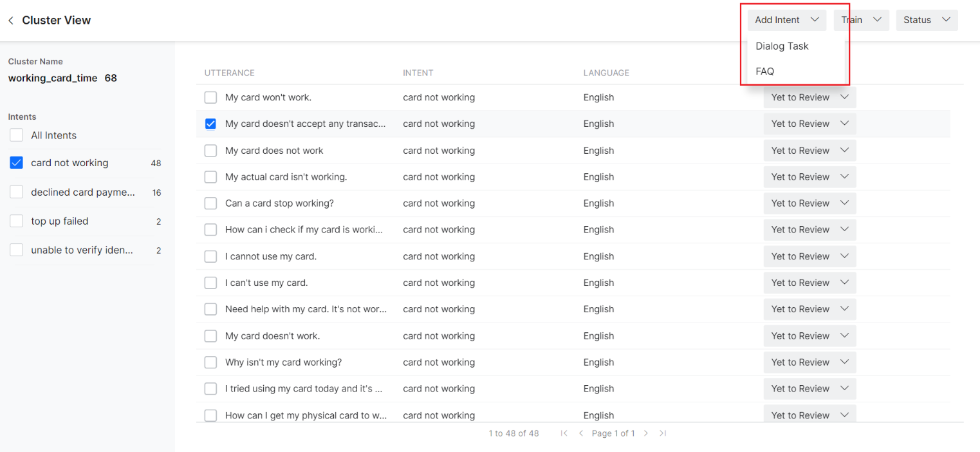Click the chevron on the Train button
This screenshot has height=452, width=980.
pos(877,20)
